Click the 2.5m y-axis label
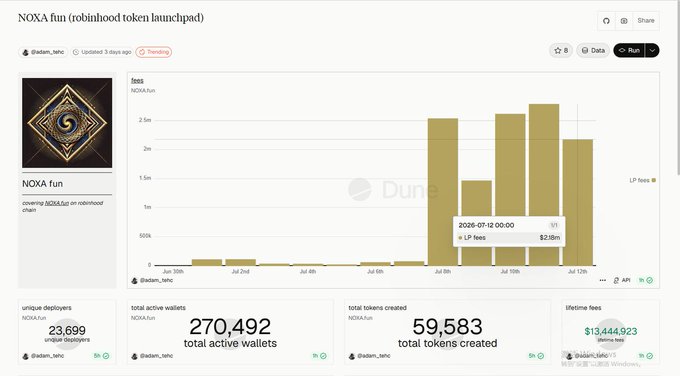The image size is (680, 376). 145,120
